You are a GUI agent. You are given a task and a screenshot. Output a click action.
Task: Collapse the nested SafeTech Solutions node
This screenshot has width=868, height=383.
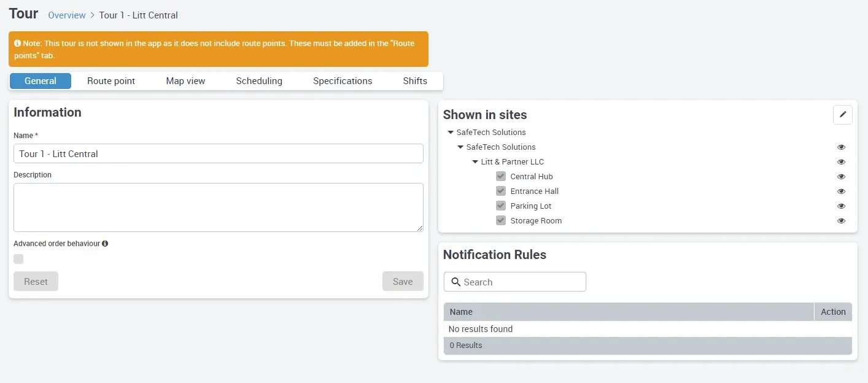(460, 147)
